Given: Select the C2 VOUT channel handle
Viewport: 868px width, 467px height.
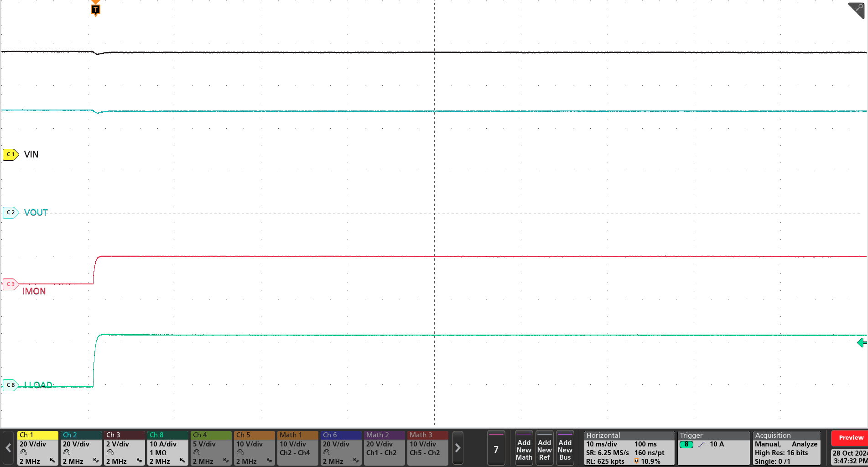Looking at the screenshot, I should (x=10, y=212).
